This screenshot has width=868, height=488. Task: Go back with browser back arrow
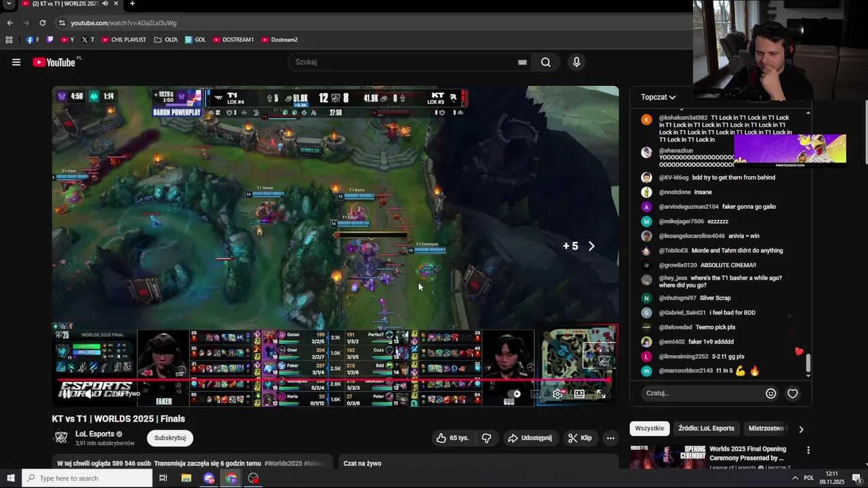click(x=10, y=22)
